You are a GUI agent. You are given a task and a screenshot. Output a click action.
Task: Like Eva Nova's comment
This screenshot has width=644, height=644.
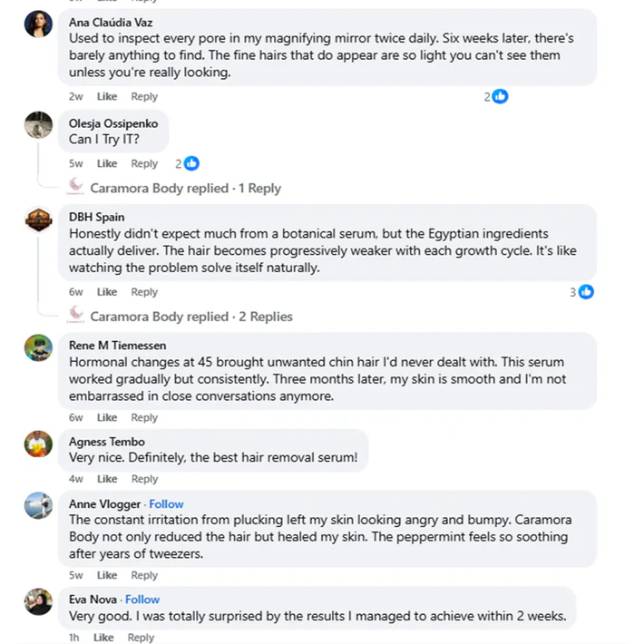click(x=103, y=638)
